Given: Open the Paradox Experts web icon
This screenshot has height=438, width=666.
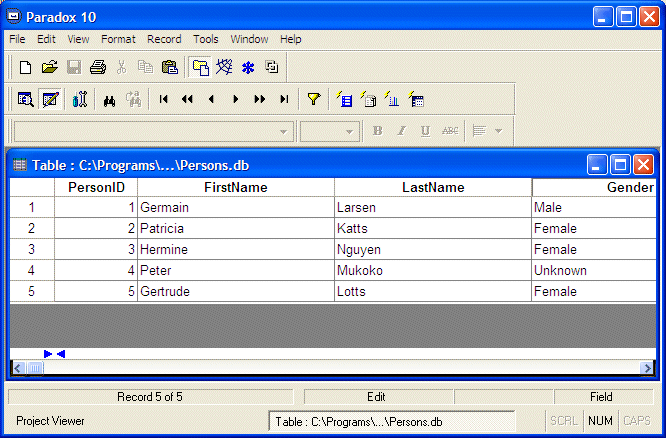Looking at the screenshot, I should [x=224, y=67].
